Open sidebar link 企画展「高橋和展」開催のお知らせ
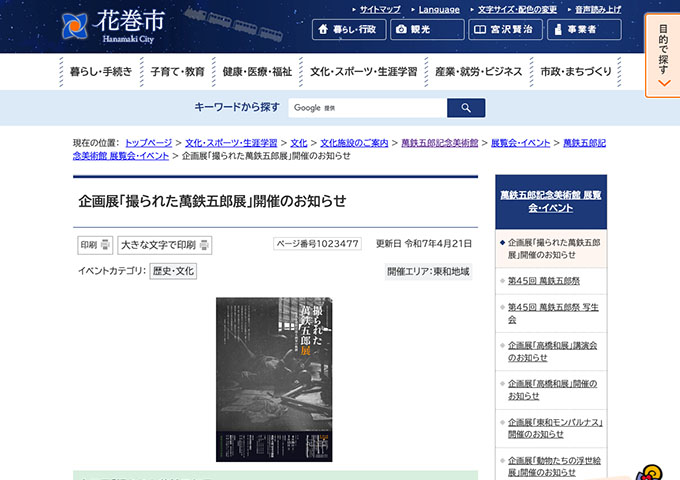680x480 pixels. 552,390
